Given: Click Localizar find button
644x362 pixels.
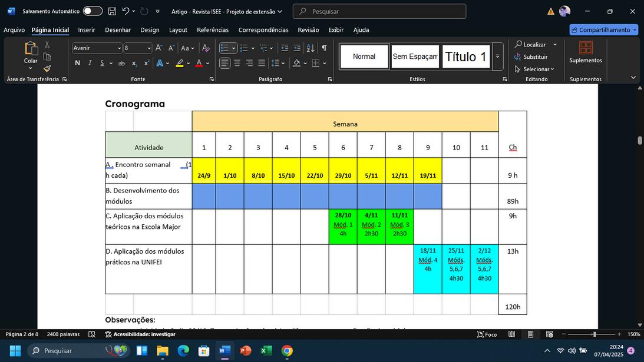Looking at the screenshot, I should [x=530, y=44].
